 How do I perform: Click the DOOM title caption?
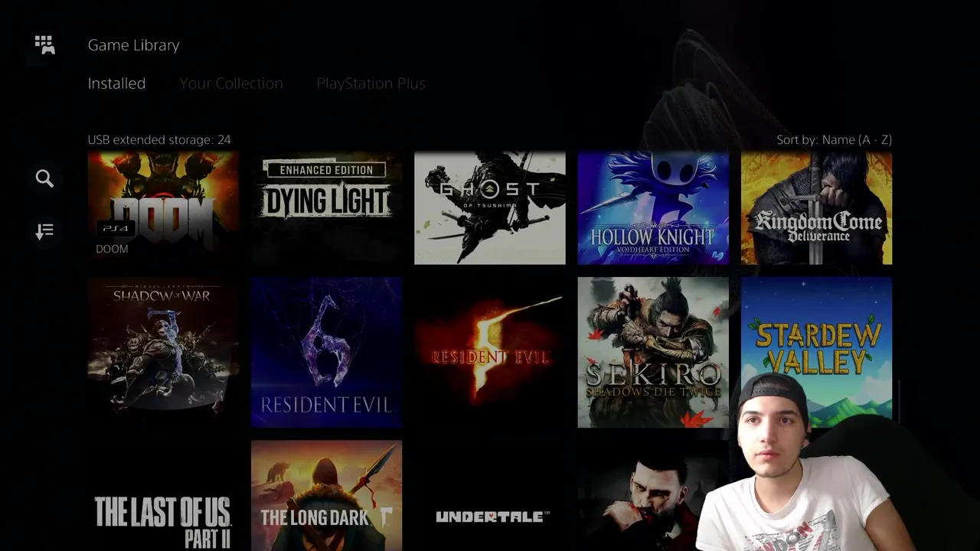[x=112, y=249]
